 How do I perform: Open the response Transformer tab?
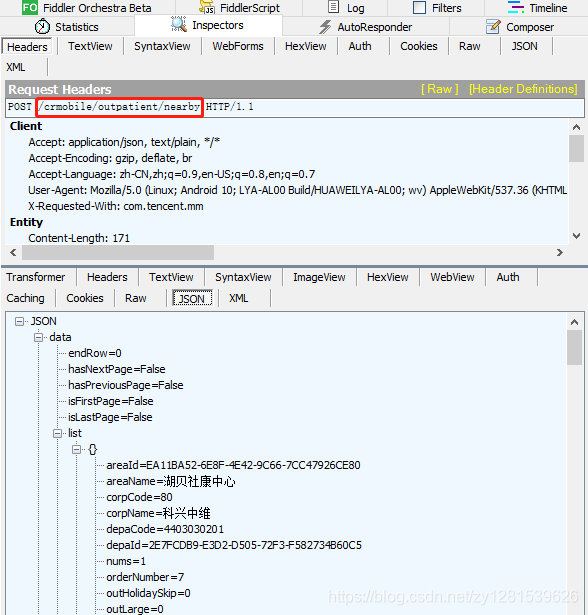tap(36, 277)
